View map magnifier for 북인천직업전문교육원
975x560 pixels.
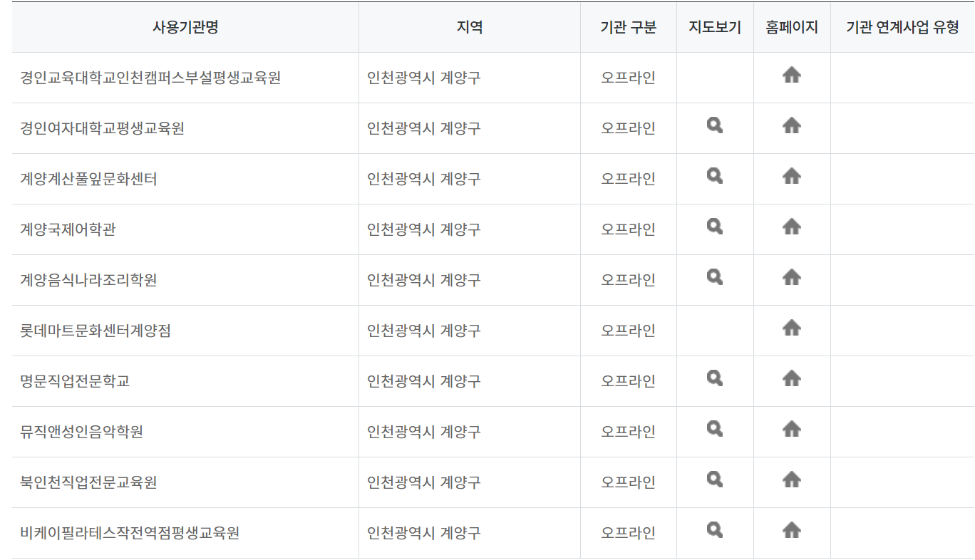[715, 479]
